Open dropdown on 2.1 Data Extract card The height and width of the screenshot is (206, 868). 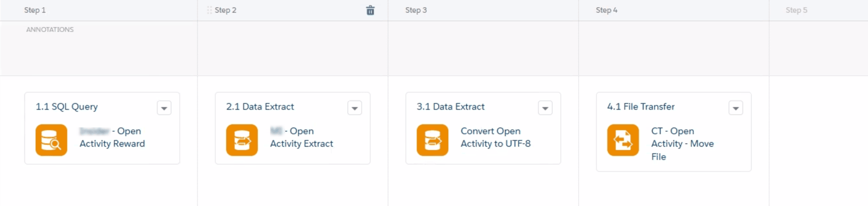coord(355,108)
